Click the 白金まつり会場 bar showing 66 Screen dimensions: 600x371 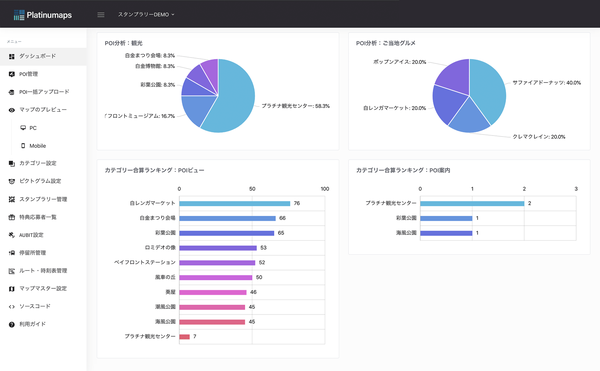click(x=227, y=218)
